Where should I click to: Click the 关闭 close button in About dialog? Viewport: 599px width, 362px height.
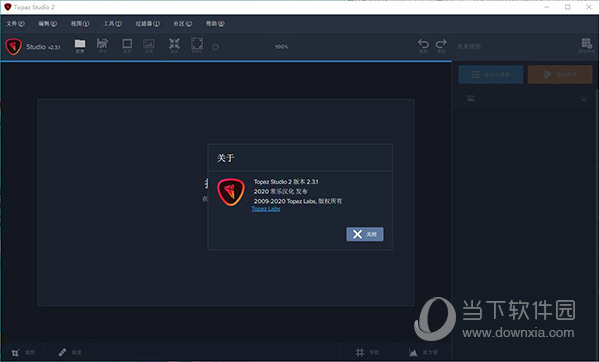[x=365, y=234]
